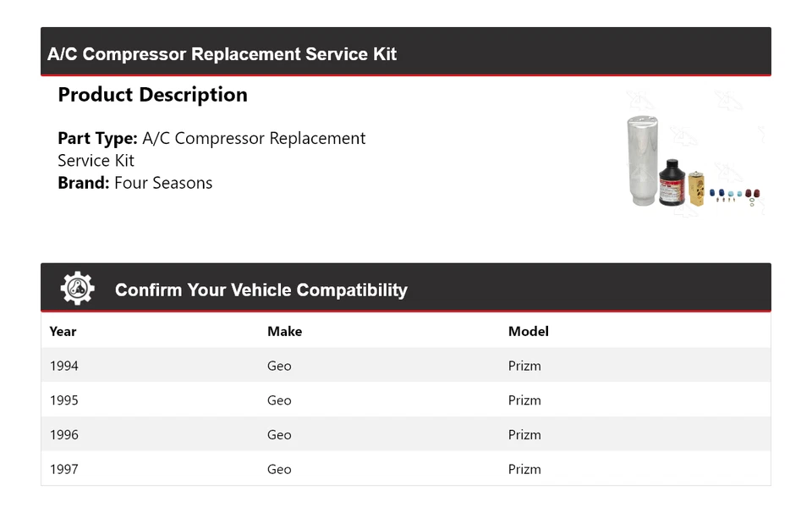Click Confirm Your Vehicle Compatibility heading
This screenshot has height=513, width=812.
coord(261,290)
